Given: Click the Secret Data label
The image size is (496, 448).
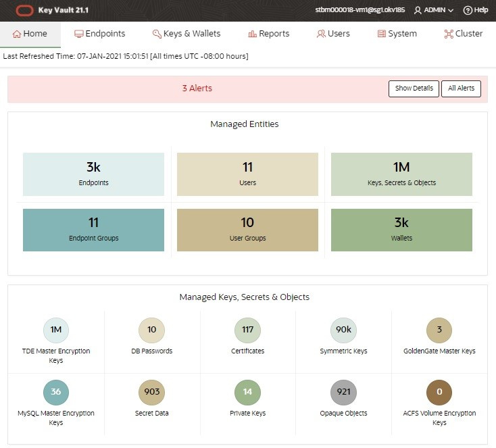Looking at the screenshot, I should [152, 413].
